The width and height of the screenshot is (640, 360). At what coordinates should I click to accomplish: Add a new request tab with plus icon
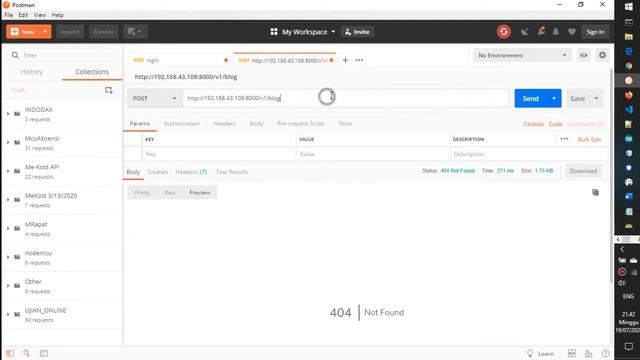pos(345,60)
